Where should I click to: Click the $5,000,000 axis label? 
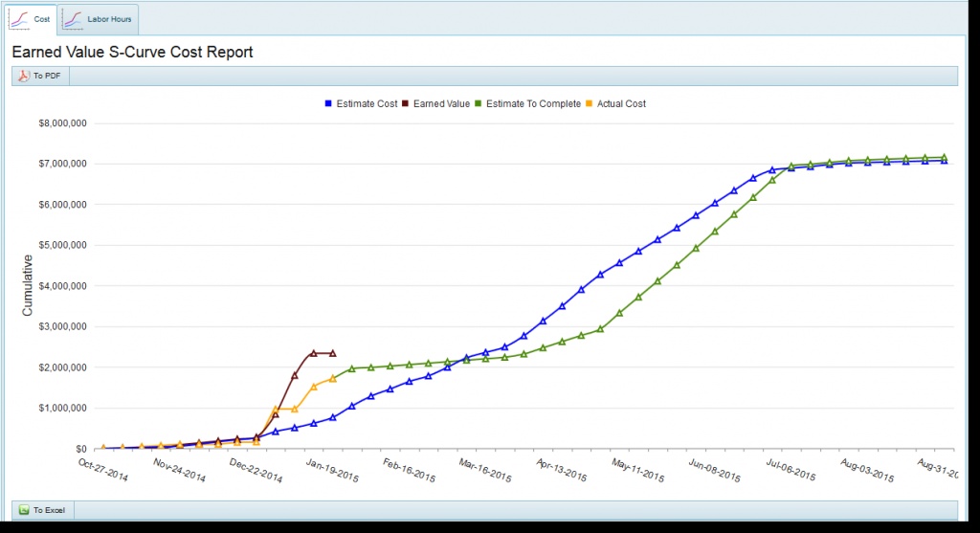(x=62, y=245)
